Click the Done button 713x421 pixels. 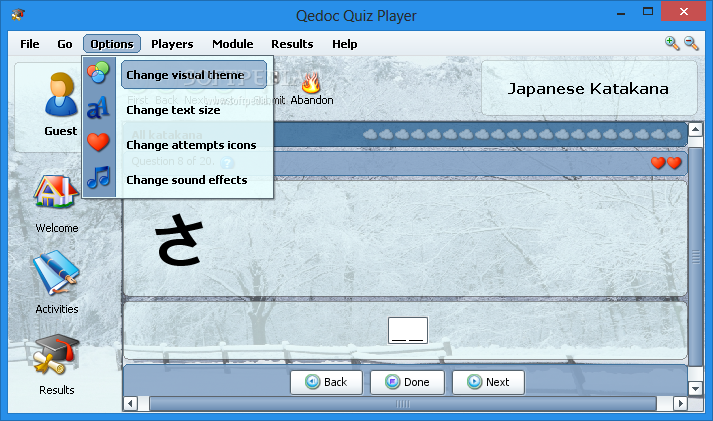[x=407, y=382]
